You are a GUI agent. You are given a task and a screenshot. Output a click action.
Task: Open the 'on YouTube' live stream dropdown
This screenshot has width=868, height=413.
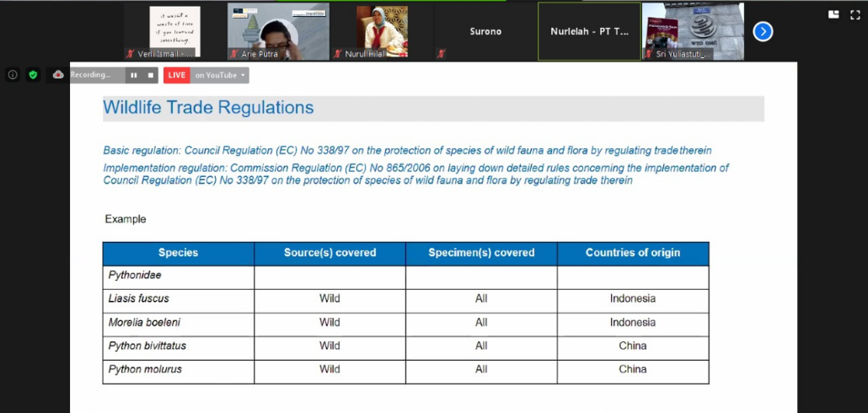pos(221,75)
